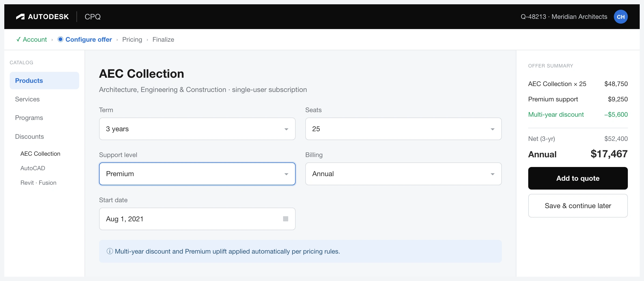
Task: Select AEC Collection in the sidebar list
Action: click(40, 154)
